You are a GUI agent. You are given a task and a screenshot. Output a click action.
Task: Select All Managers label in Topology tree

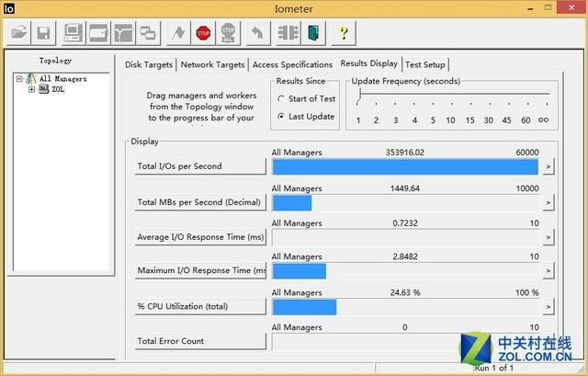(63, 79)
